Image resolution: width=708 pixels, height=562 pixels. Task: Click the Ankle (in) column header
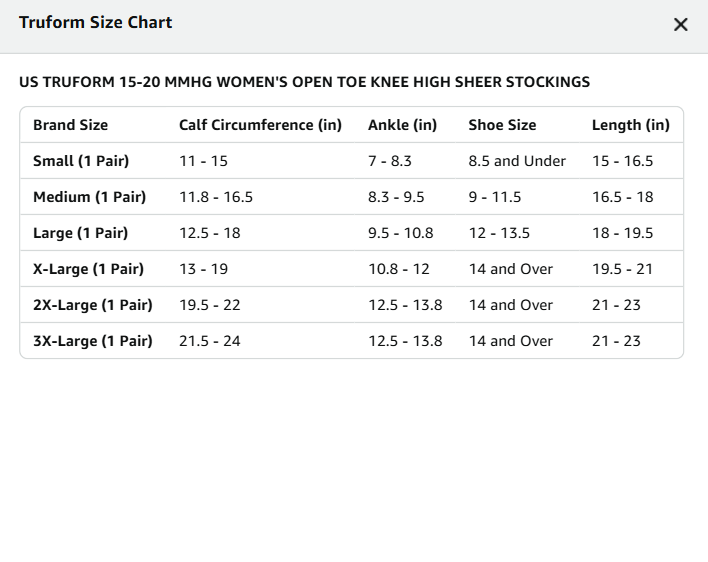coord(402,125)
